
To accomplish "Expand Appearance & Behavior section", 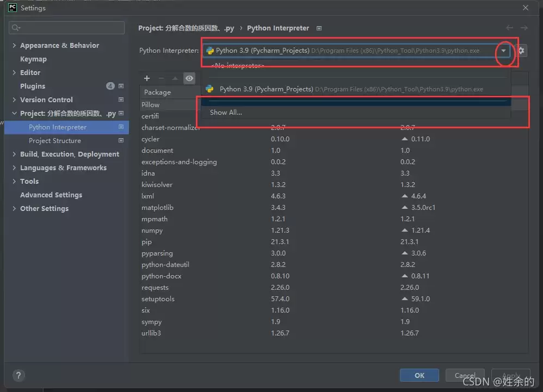I will click(14, 45).
